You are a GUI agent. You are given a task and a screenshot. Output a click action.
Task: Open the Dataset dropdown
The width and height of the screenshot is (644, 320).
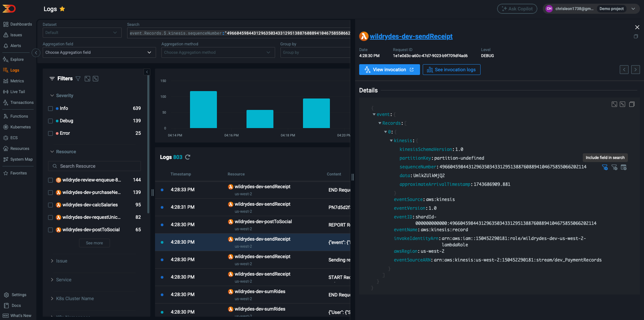[x=82, y=33]
